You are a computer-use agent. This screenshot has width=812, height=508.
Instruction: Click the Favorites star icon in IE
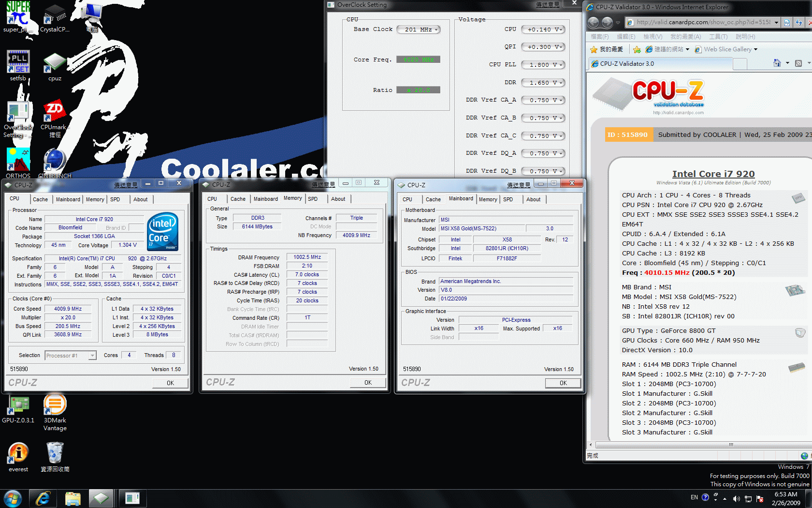pyautogui.click(x=594, y=49)
